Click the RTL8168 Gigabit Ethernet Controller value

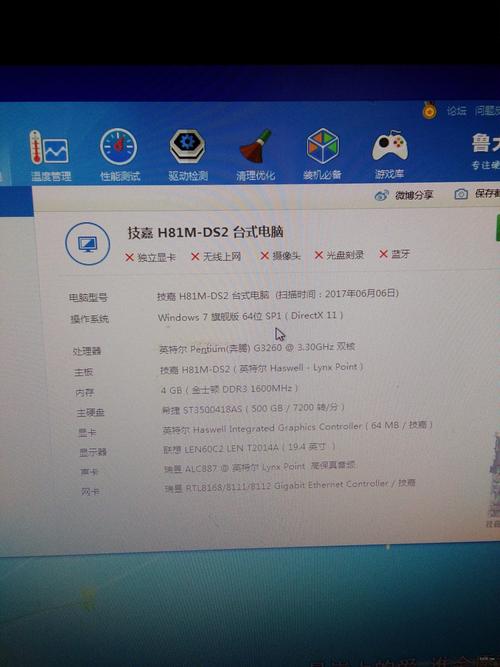click(x=290, y=486)
